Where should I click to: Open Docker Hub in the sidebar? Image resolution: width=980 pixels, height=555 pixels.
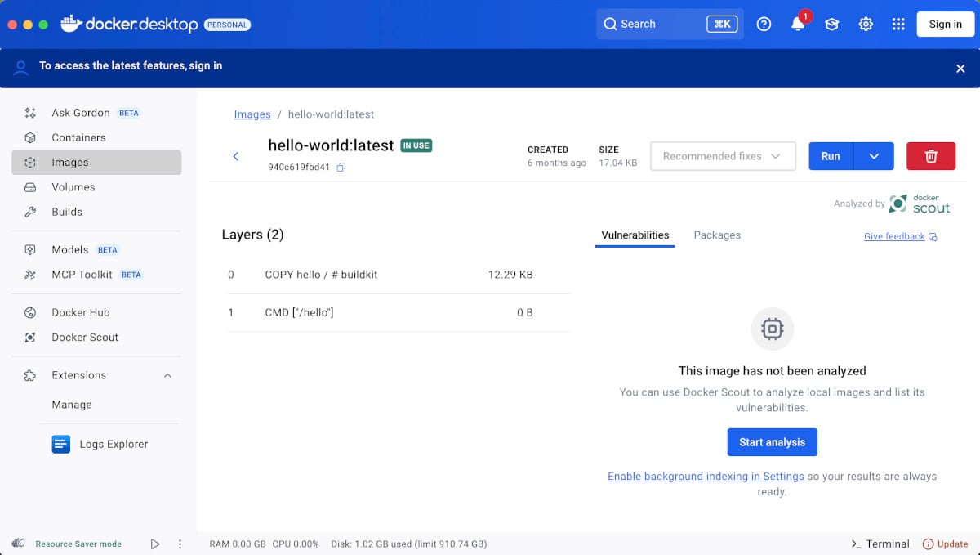tap(96, 312)
